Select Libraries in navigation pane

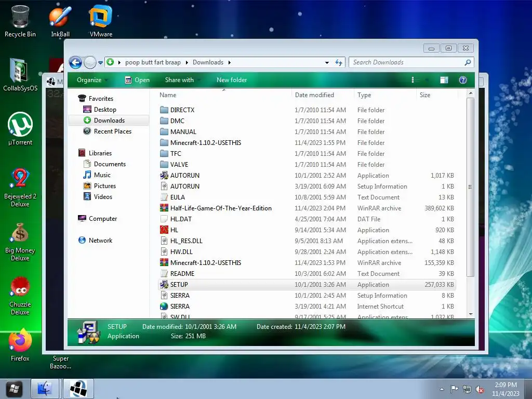click(x=100, y=153)
